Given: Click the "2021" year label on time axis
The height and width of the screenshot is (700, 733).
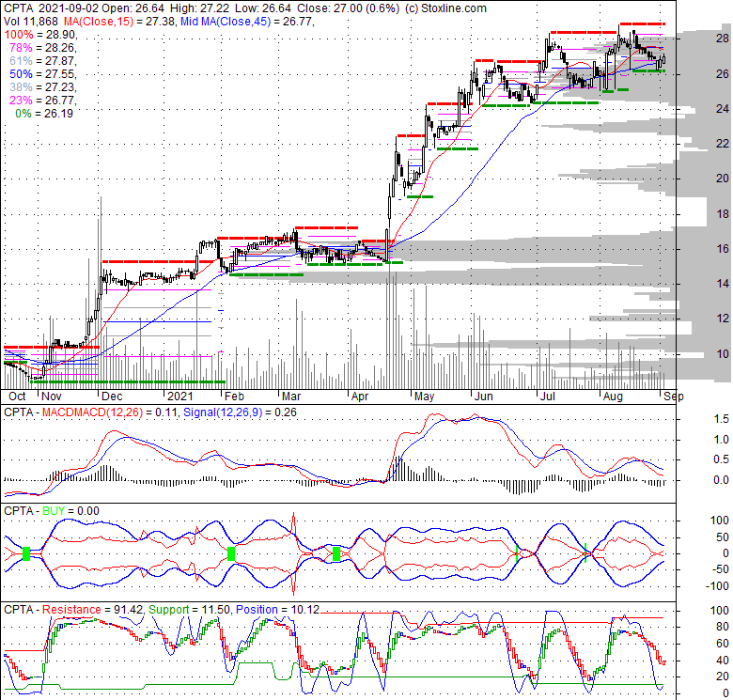Looking at the screenshot, I should (x=180, y=397).
